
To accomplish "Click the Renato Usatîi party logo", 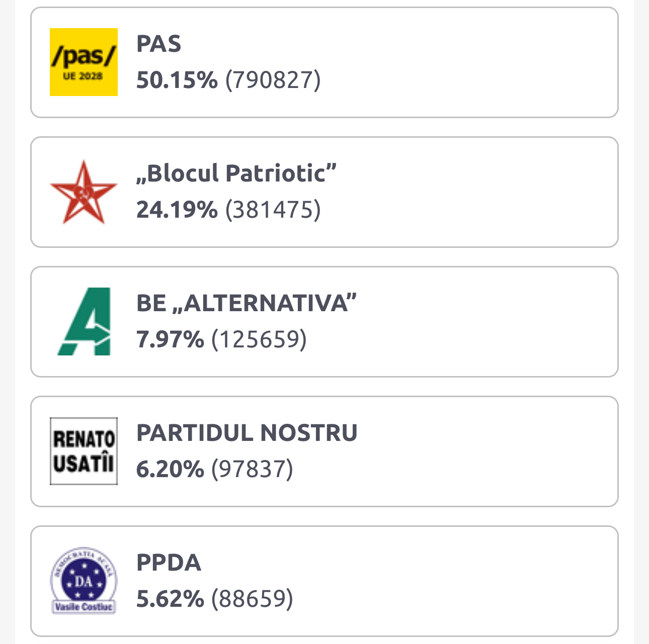I will [84, 451].
